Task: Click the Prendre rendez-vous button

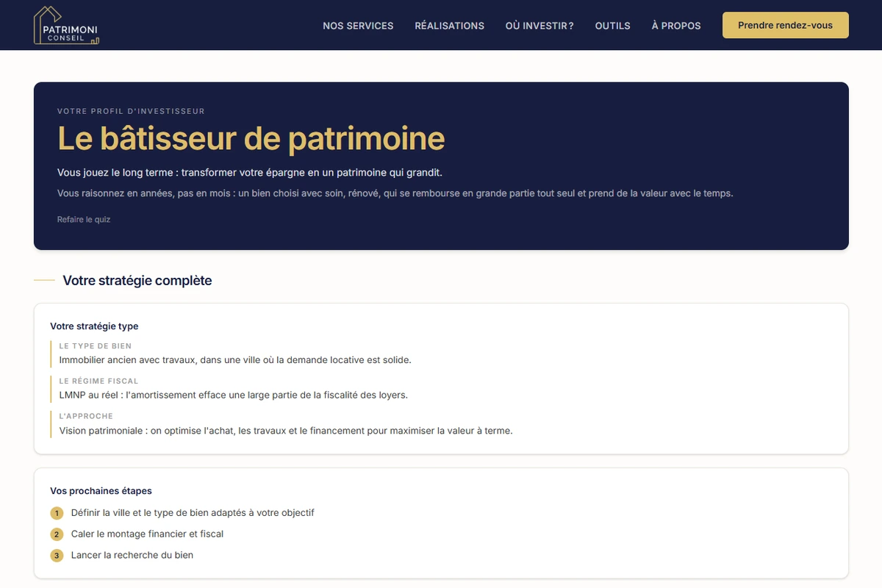Action: tap(785, 25)
